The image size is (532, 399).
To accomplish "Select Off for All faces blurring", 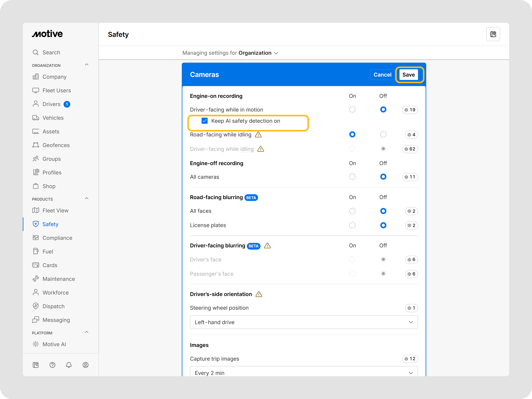I will (x=383, y=211).
